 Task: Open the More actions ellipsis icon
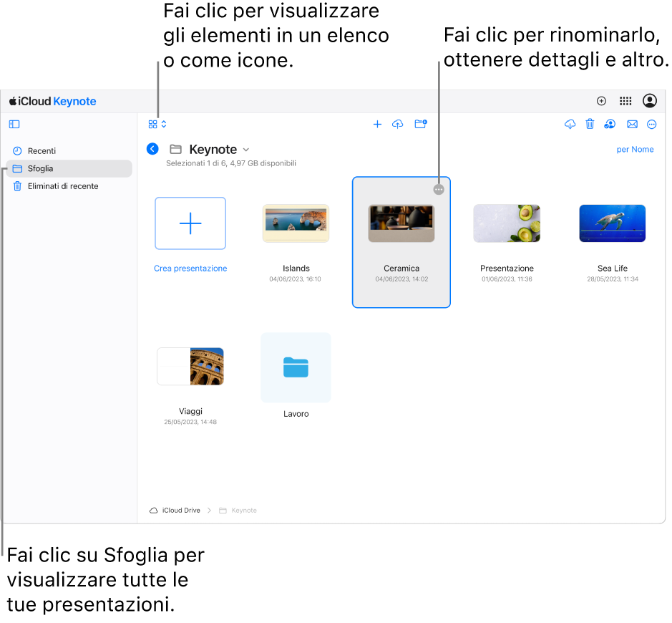[652, 124]
